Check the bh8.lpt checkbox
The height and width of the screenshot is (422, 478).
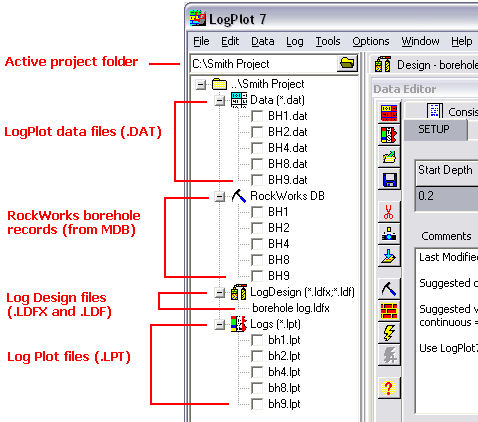click(257, 388)
